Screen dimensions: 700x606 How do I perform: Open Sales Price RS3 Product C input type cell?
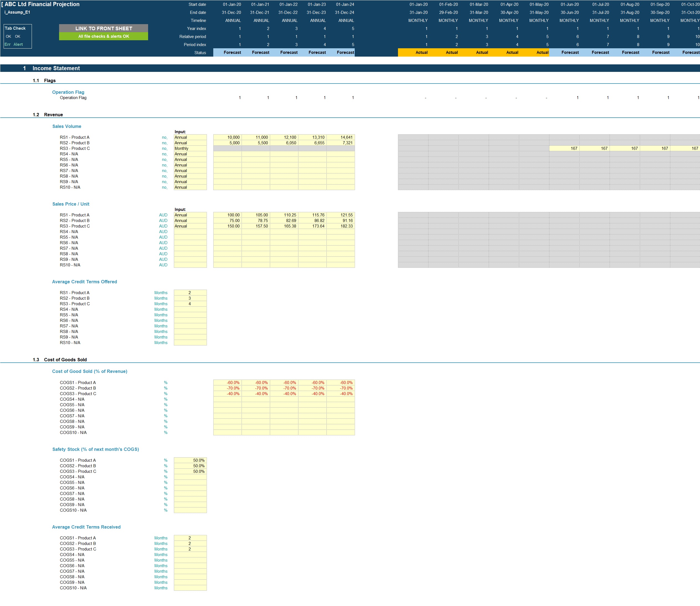[190, 226]
